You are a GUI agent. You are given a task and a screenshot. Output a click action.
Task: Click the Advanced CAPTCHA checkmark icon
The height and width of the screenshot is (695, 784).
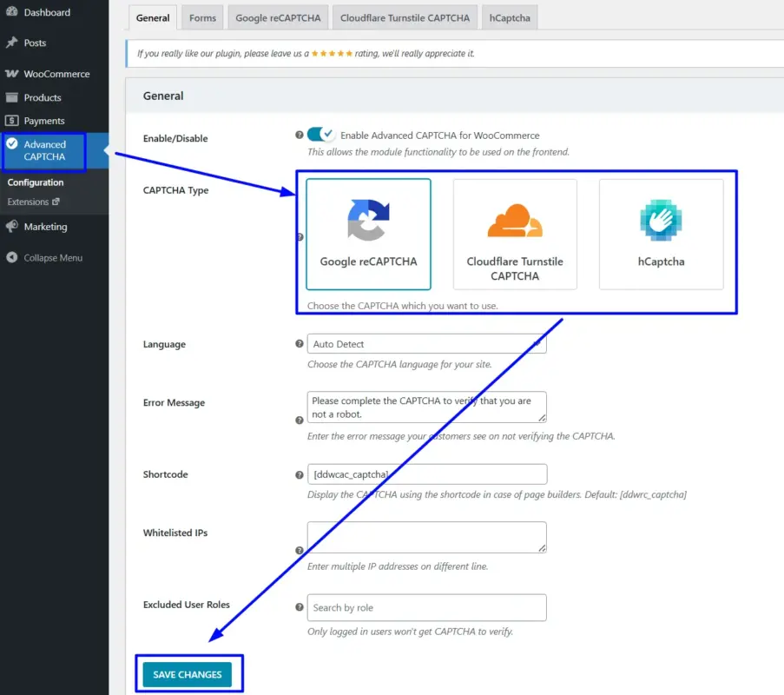(12, 144)
